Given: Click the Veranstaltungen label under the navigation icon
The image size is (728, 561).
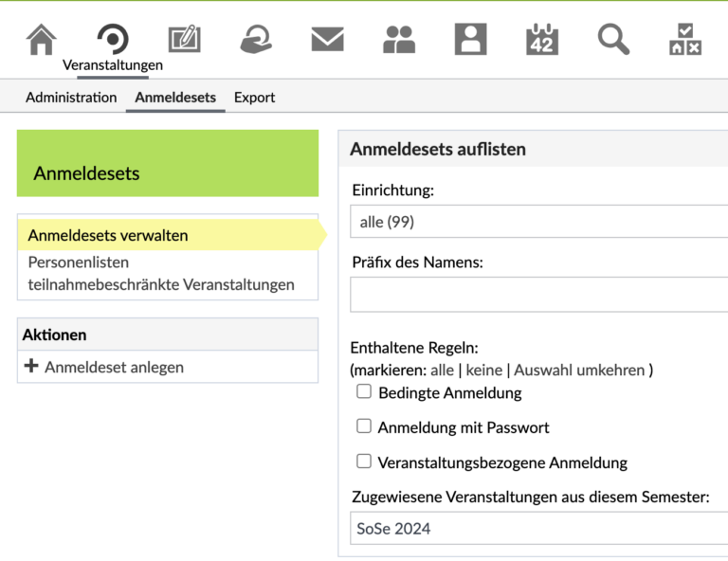Looking at the screenshot, I should (x=113, y=65).
